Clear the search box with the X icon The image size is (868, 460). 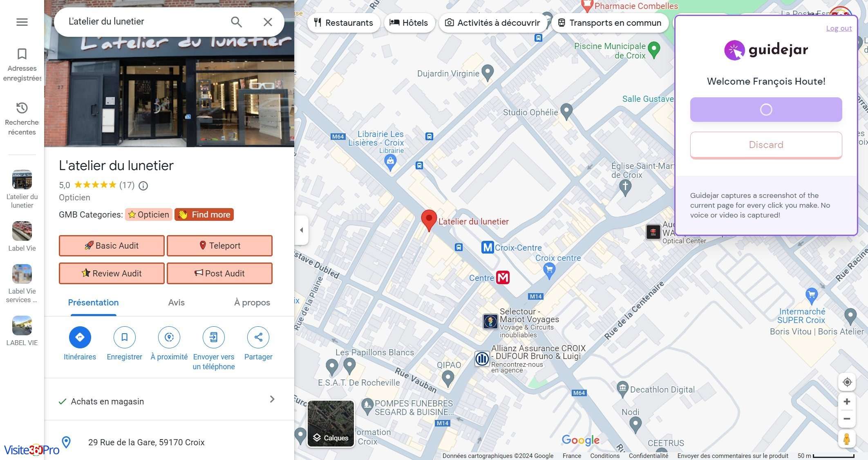(x=268, y=22)
